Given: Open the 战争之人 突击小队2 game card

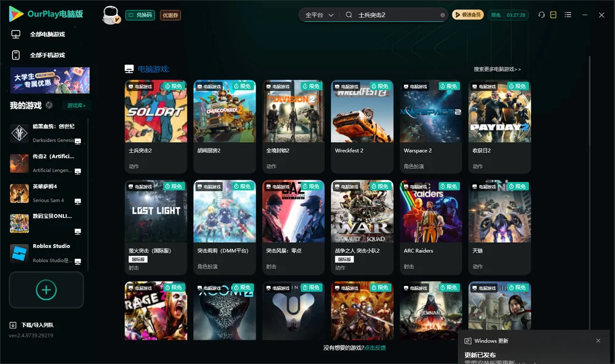Looking at the screenshot, I should pos(362,228).
